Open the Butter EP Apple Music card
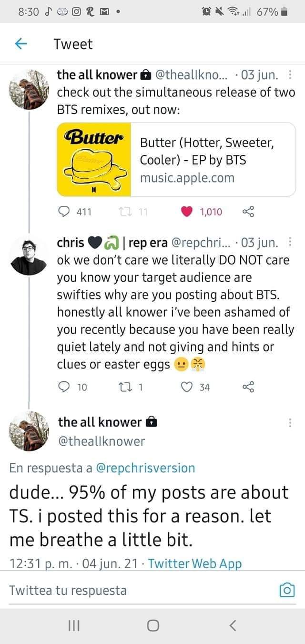 [176, 159]
